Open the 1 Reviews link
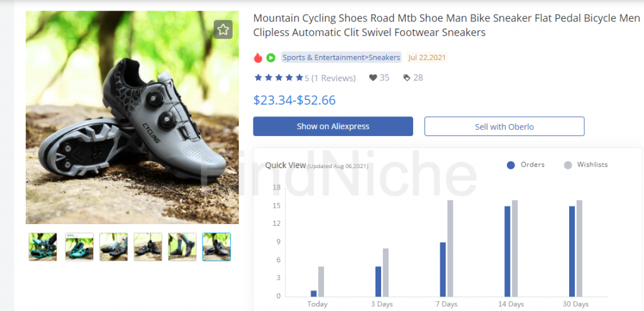Image resolution: width=644 pixels, height=311 pixels. click(x=333, y=78)
